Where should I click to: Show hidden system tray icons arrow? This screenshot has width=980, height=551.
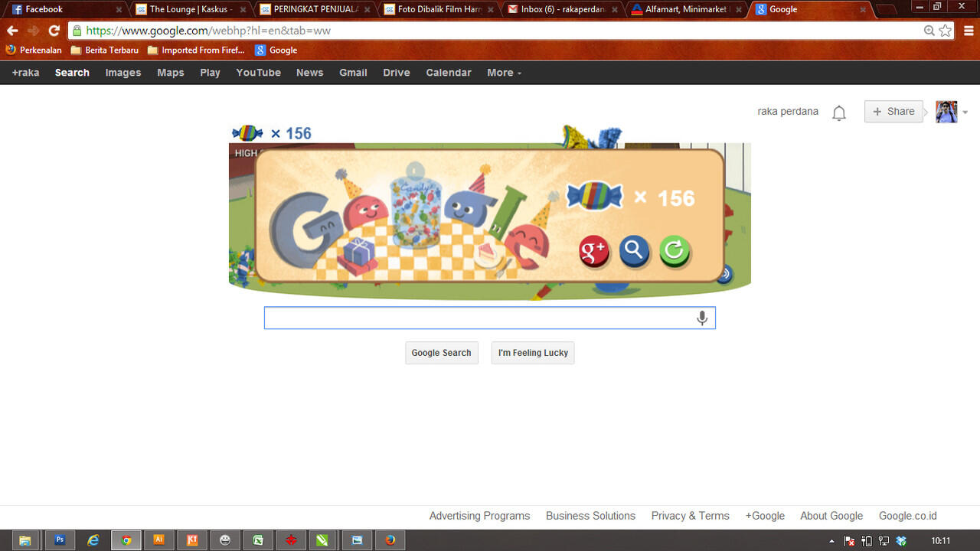coord(832,541)
